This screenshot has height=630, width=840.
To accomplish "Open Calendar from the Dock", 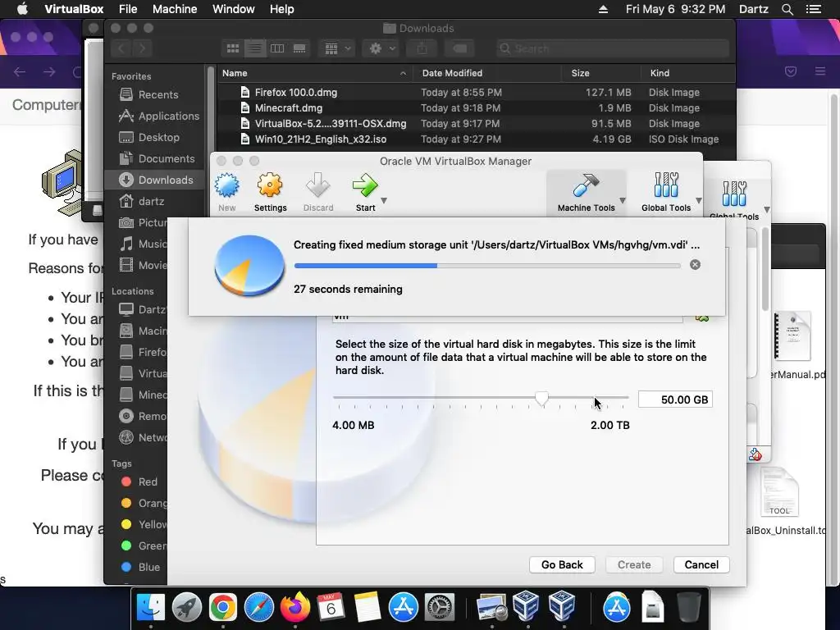I will point(331,607).
